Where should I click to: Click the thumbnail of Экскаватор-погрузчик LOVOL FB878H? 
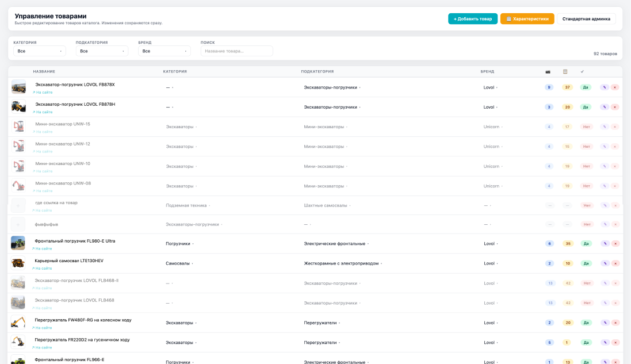click(x=18, y=106)
